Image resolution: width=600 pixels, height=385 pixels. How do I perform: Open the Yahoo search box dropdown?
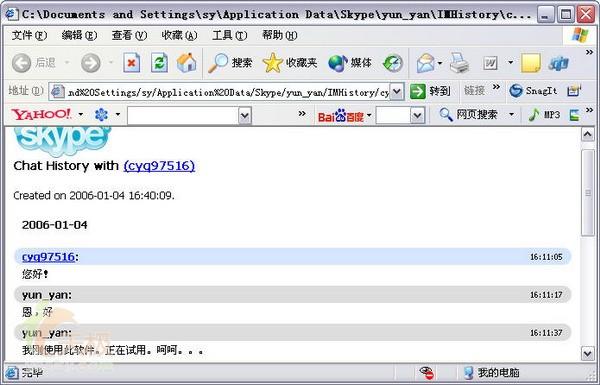coord(245,115)
